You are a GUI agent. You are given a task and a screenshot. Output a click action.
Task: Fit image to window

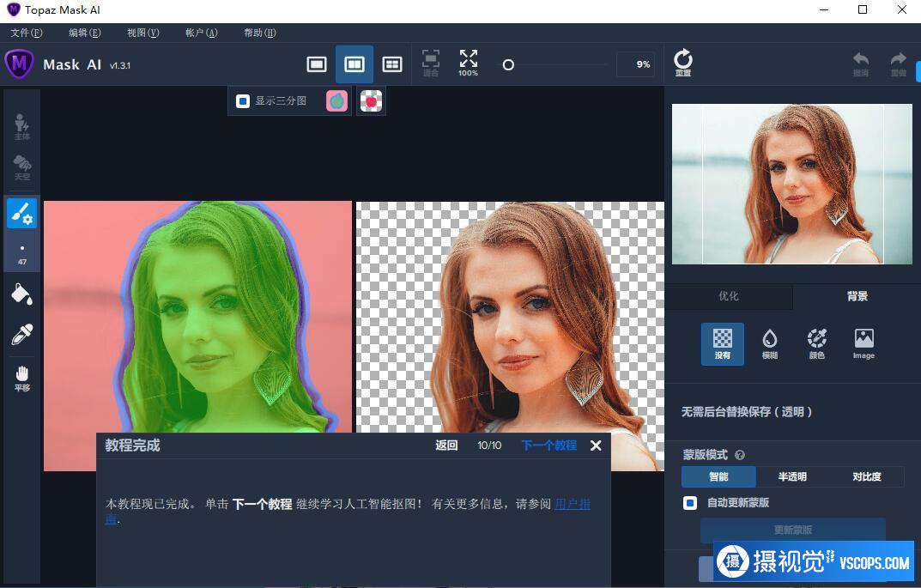tap(431, 63)
